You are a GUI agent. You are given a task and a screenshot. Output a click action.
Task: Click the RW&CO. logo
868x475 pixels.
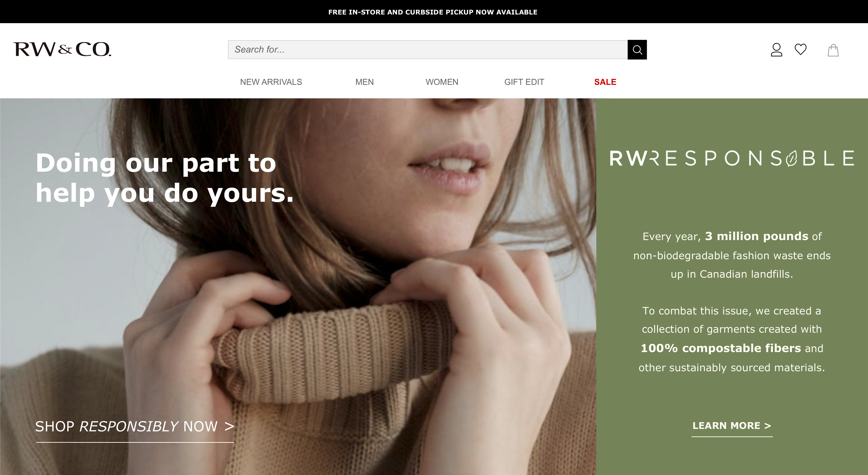pyautogui.click(x=62, y=49)
